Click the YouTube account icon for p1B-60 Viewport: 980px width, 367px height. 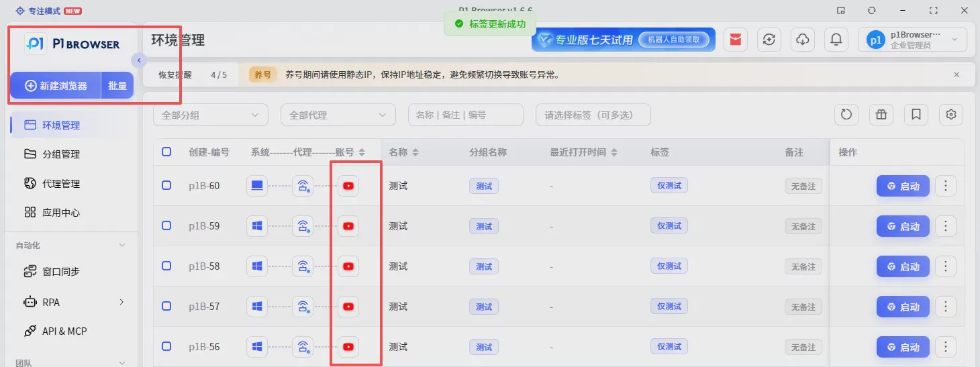pos(348,186)
